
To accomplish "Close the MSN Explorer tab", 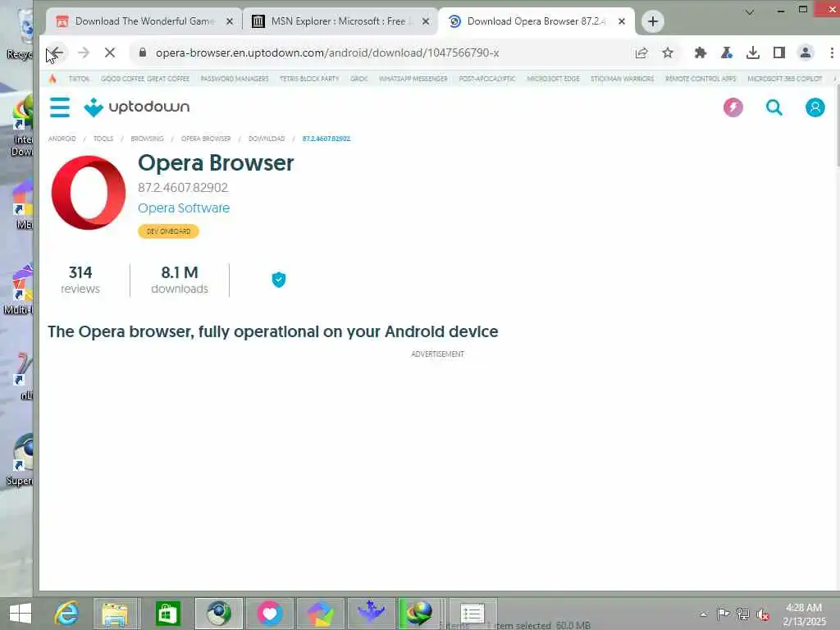I will click(426, 21).
